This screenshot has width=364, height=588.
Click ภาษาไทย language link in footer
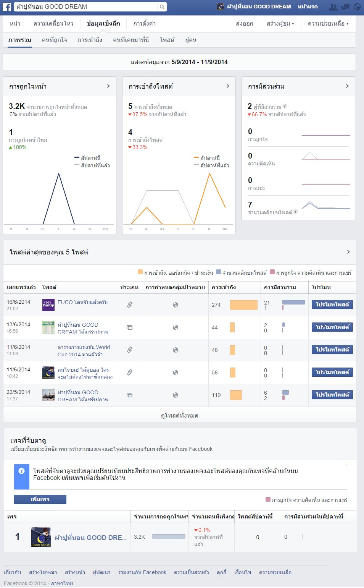(x=62, y=583)
